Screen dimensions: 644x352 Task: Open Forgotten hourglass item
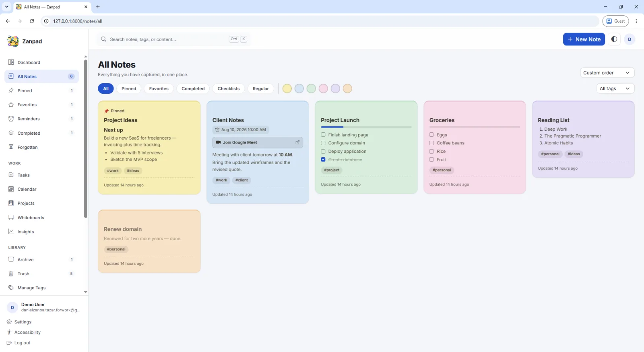click(41, 147)
